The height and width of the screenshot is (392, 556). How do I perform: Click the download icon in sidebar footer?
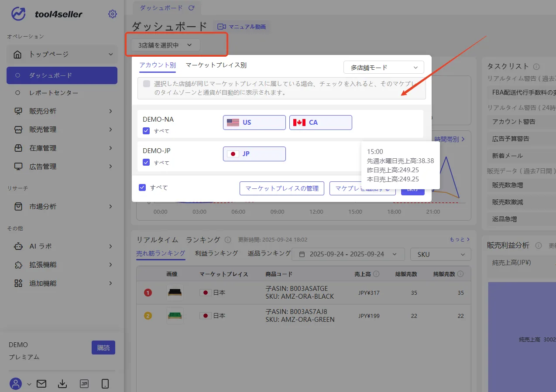tap(62, 384)
